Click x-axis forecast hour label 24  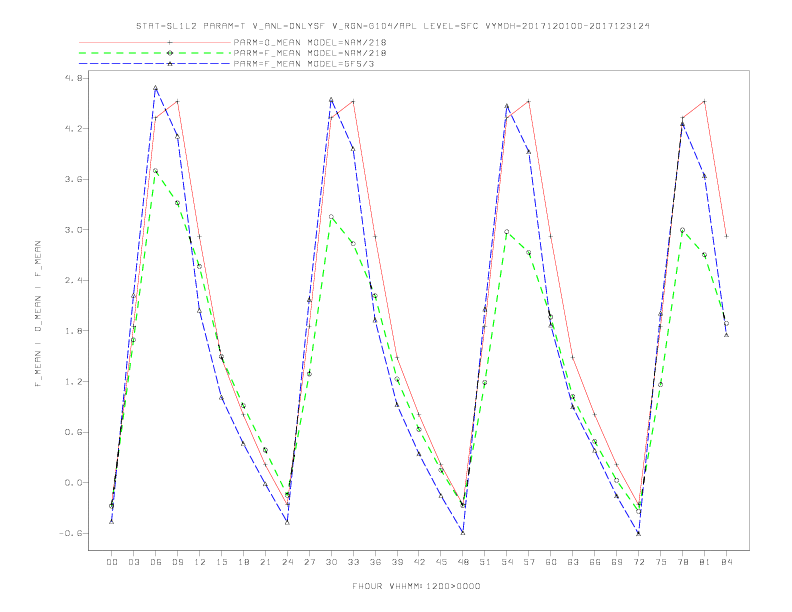(x=287, y=562)
